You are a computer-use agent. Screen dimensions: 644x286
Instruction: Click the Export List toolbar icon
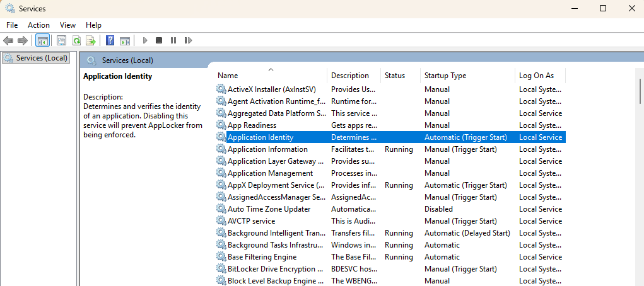(x=90, y=40)
